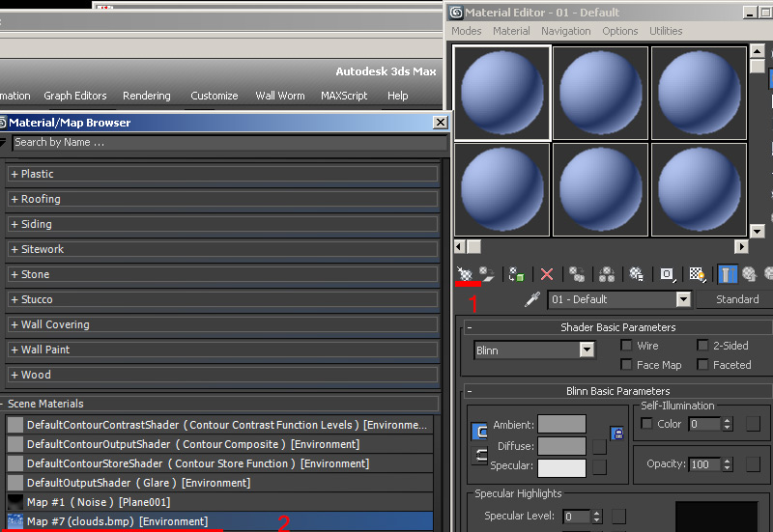Viewport: 773px width, 532px height.
Task: Click the Opacity map slot button
Action: tap(753, 464)
